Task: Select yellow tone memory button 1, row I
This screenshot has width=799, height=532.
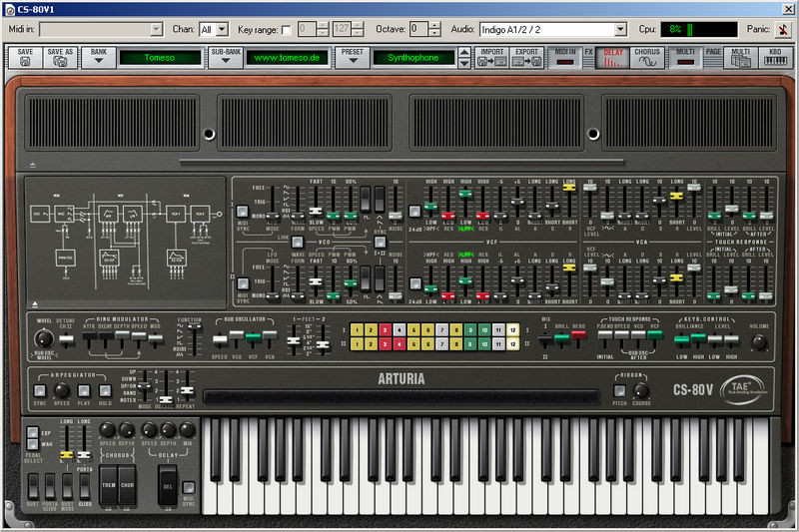Action: pyautogui.click(x=357, y=330)
